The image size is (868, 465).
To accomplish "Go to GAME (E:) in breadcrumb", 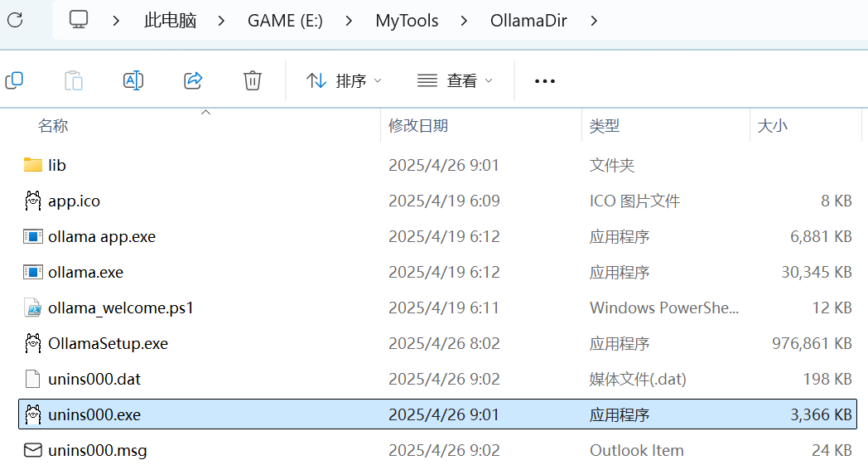I will tap(285, 21).
